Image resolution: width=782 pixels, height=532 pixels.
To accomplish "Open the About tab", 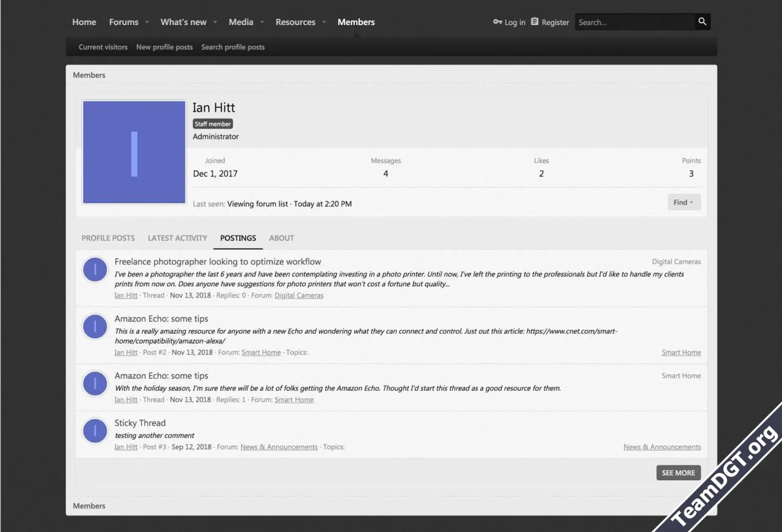I will coord(282,238).
